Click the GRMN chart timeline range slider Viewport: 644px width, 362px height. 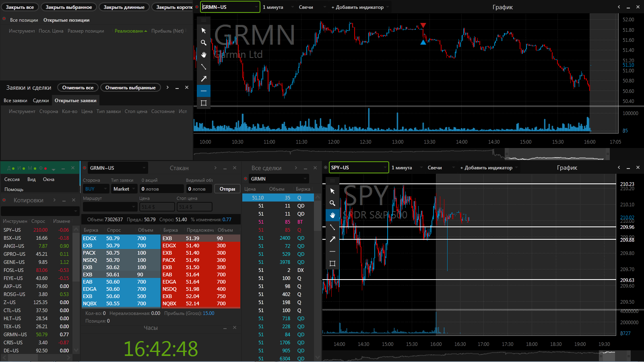click(557, 154)
